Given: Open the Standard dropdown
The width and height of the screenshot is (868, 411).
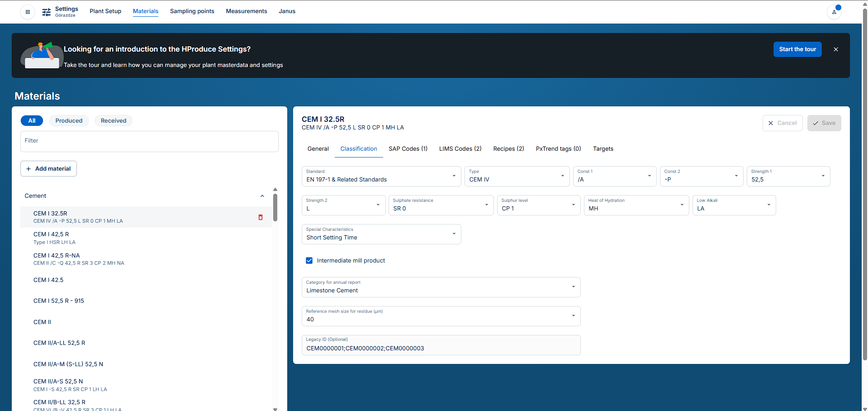Looking at the screenshot, I should (381, 176).
